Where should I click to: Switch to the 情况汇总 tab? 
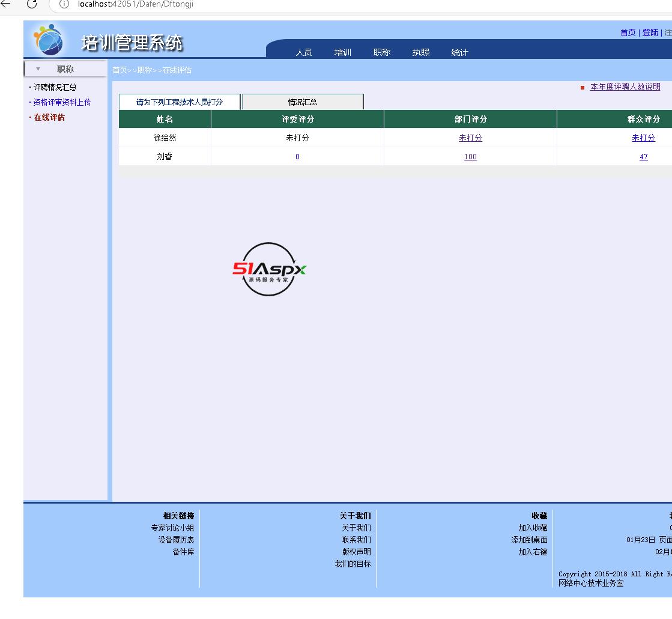[303, 102]
